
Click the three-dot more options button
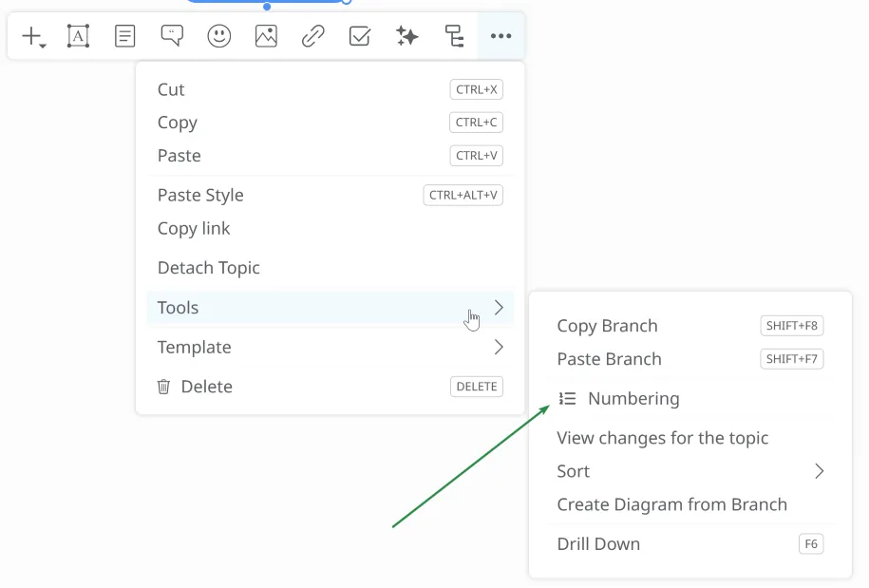[x=501, y=37]
